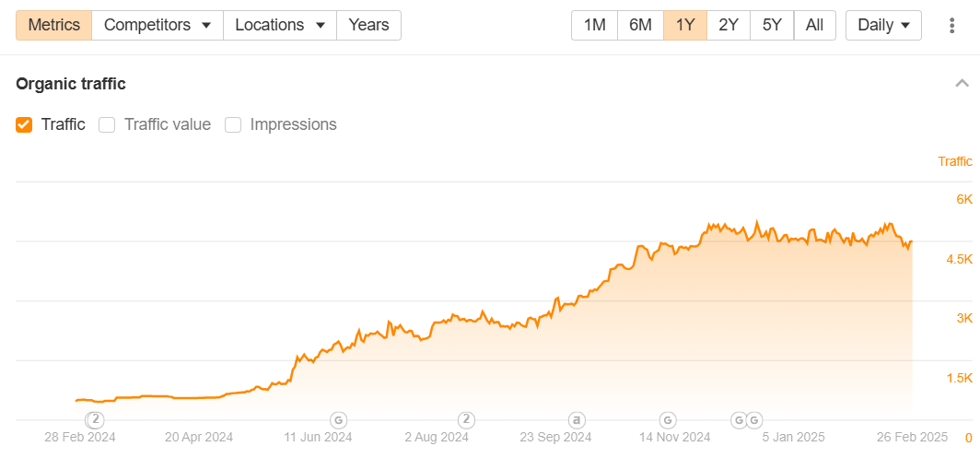980x458 pixels.
Task: Enable the Traffic value checkbox
Action: coord(107,124)
